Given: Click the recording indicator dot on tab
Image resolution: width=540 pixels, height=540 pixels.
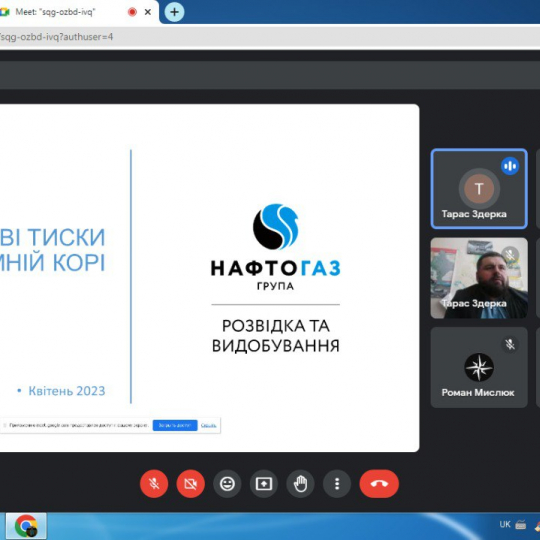Looking at the screenshot, I should (132, 12).
